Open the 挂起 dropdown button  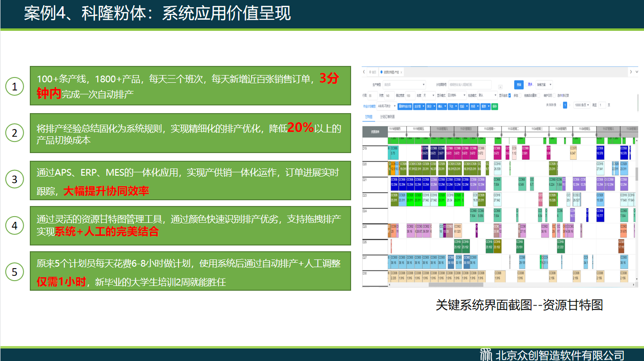(464, 106)
